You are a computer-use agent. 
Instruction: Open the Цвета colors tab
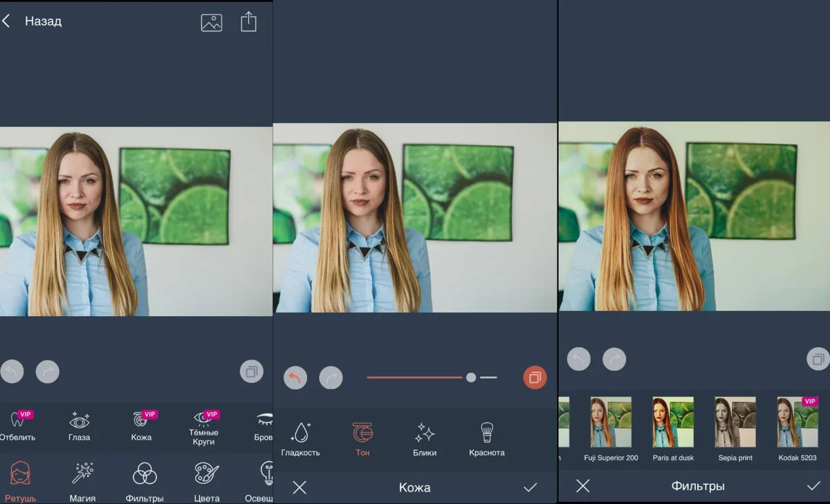pos(207,482)
